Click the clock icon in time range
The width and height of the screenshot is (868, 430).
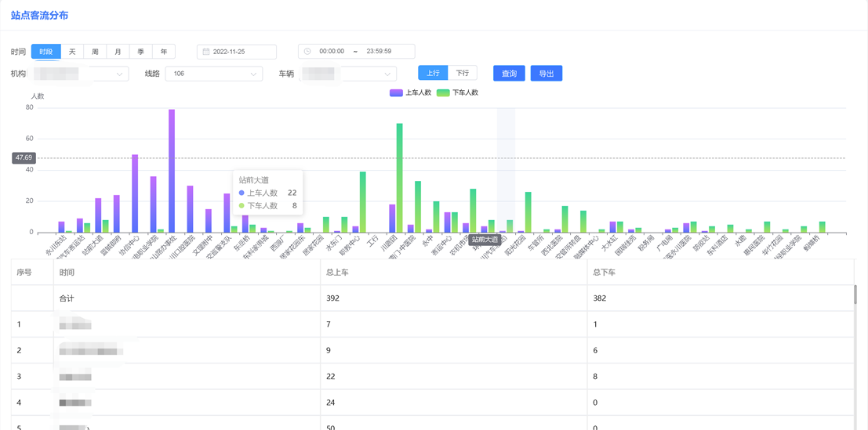[x=307, y=52]
